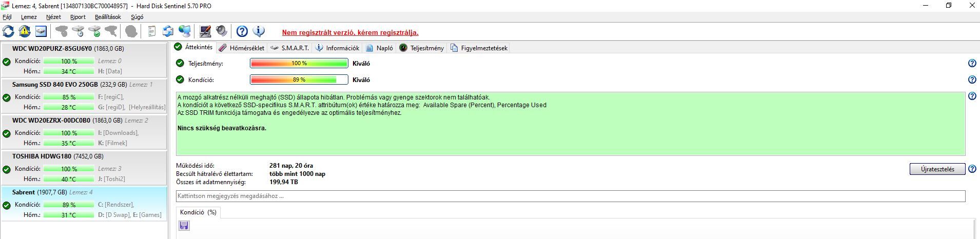980x239 pixels.
Task: Select the Kondíció (%) chart tab
Action: tap(198, 212)
